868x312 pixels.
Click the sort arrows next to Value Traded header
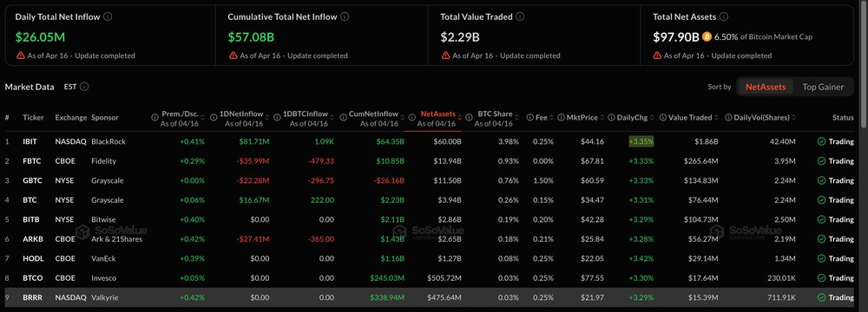[717, 117]
